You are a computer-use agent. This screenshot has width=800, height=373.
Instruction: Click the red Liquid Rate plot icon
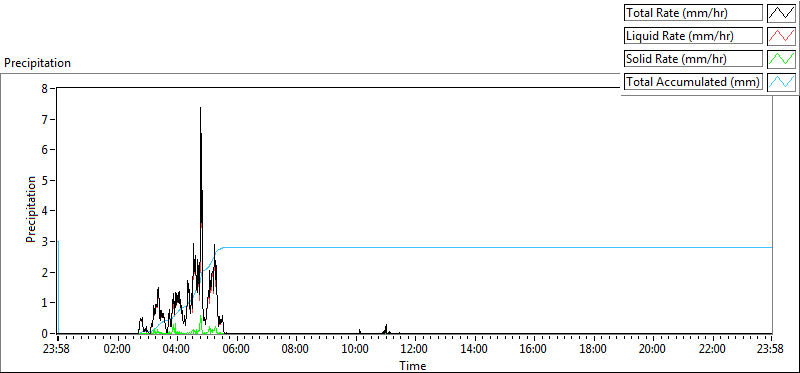tap(781, 36)
